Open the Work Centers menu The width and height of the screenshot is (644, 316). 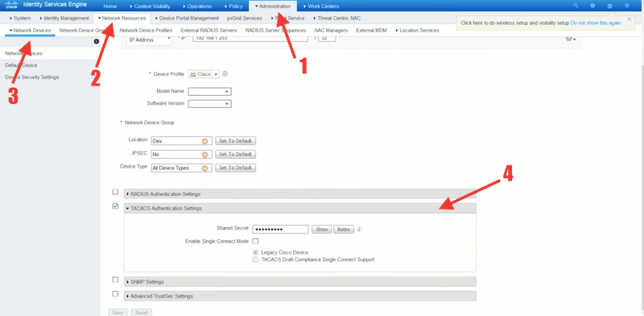(x=321, y=6)
